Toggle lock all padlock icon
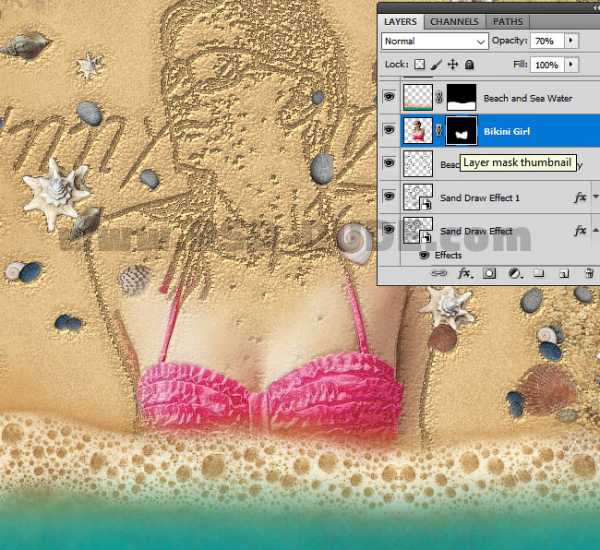This screenshot has height=550, width=600. pyautogui.click(x=468, y=64)
